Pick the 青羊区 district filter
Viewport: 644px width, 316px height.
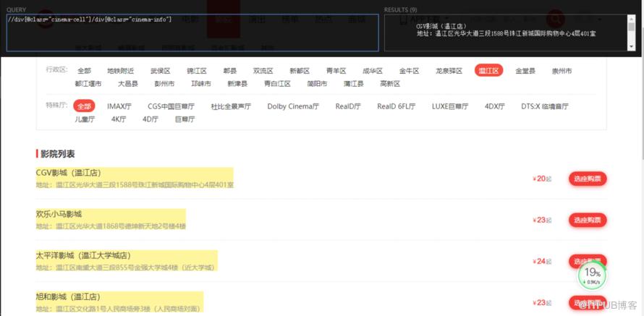tap(336, 71)
